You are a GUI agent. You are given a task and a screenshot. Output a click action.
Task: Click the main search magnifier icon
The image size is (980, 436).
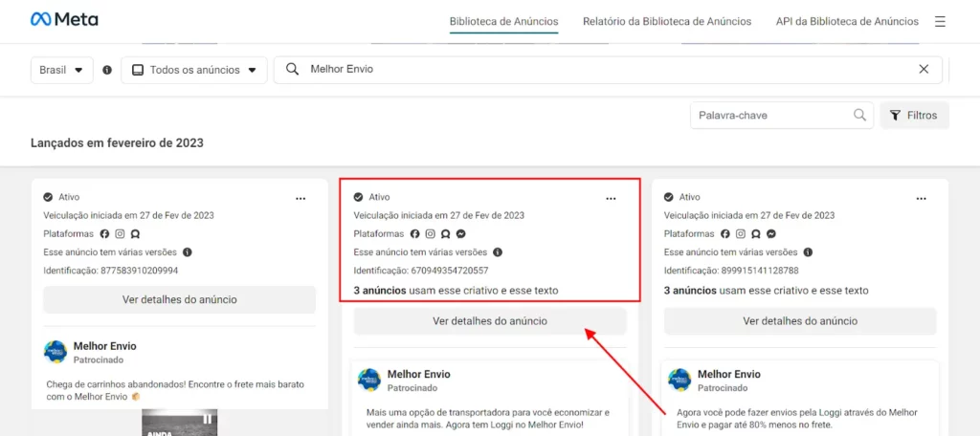click(x=292, y=70)
